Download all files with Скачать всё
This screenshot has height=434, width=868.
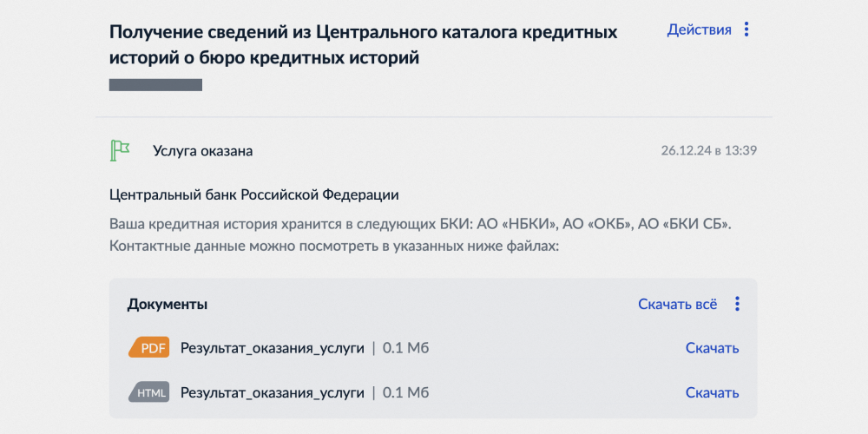(677, 304)
